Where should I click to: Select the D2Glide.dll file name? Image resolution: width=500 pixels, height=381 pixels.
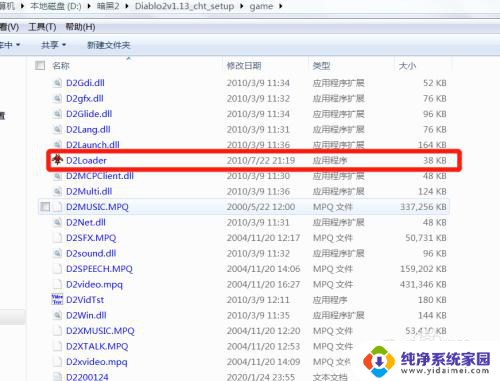89,114
